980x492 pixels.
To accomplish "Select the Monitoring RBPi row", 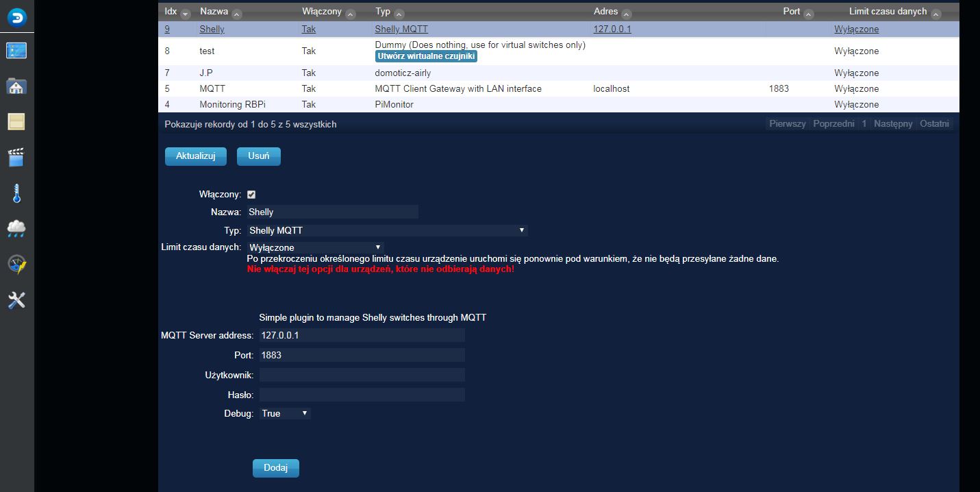I will point(559,104).
